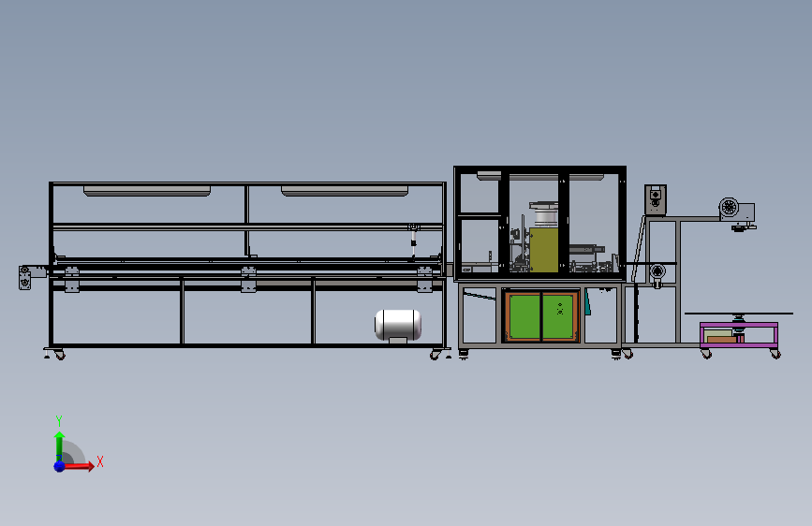Viewport: 812px width, 526px height.
Task: Select the left light fixture above the conveyor
Action: pos(147,191)
